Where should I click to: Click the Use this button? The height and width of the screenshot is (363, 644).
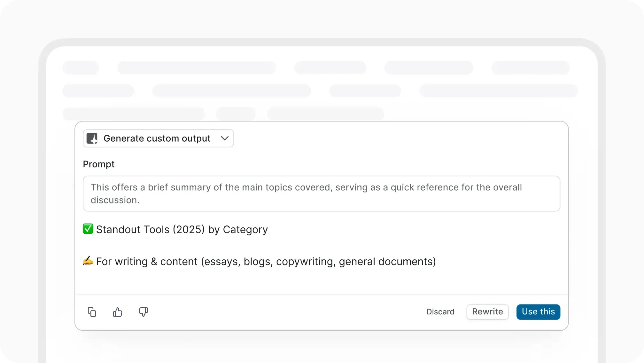[x=538, y=312]
